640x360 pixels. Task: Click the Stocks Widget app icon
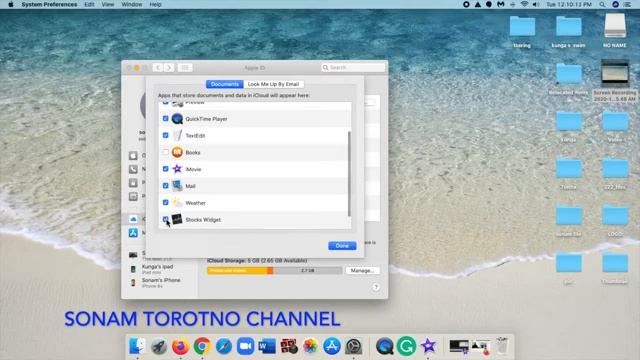pyautogui.click(x=177, y=219)
